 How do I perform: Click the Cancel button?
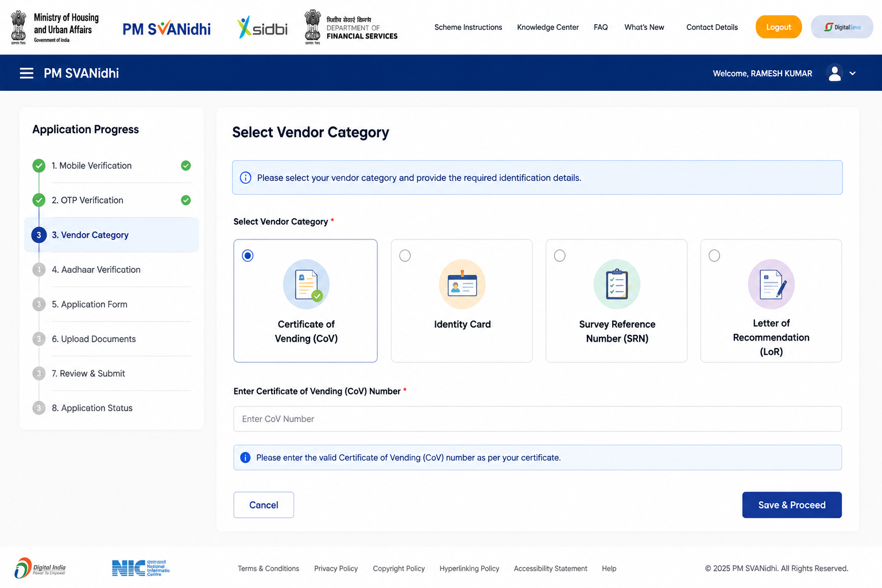tap(264, 505)
